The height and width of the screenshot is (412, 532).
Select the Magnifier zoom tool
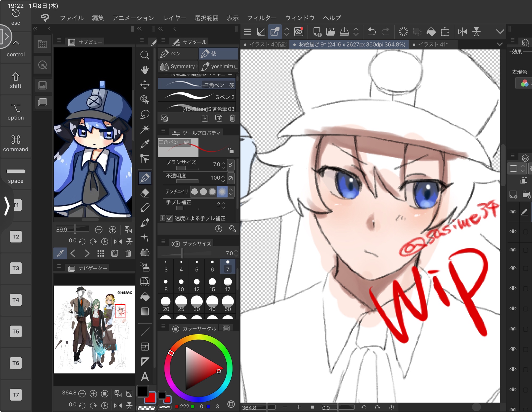(x=145, y=55)
